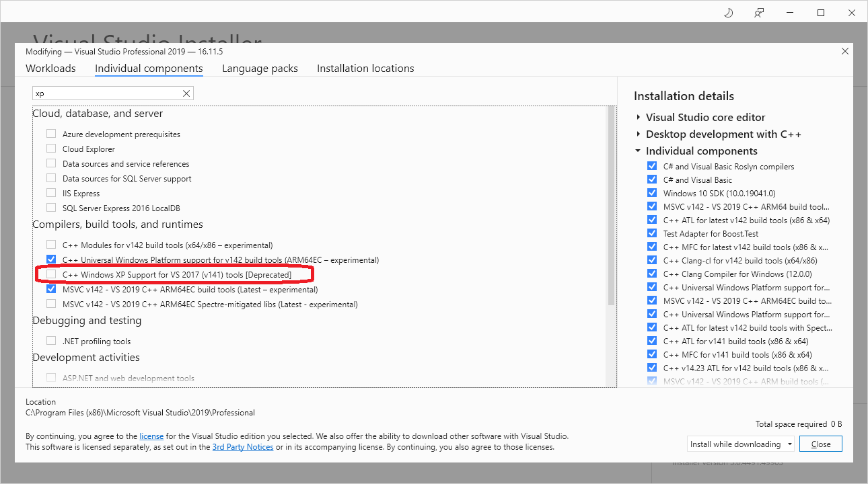This screenshot has height=484, width=868.
Task: Select the Cloud, database, and server heading
Action: click(98, 114)
